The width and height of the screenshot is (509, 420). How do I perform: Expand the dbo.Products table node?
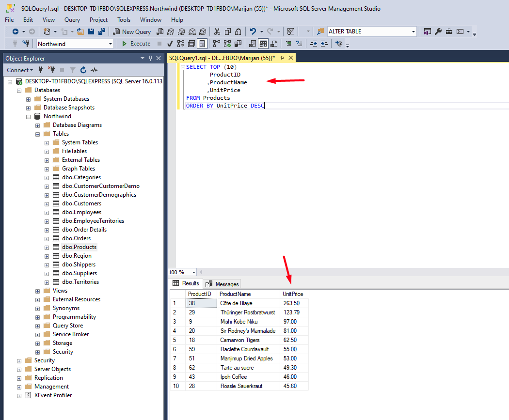click(x=47, y=248)
